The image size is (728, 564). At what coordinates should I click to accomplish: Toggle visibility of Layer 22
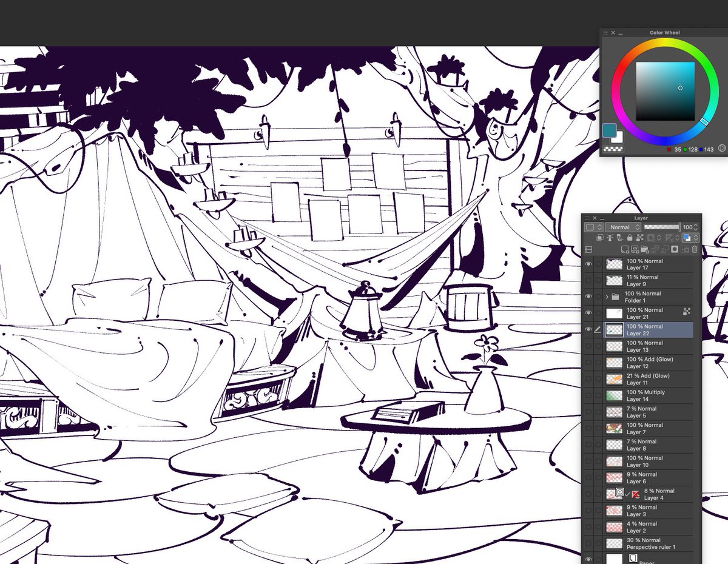coord(588,330)
